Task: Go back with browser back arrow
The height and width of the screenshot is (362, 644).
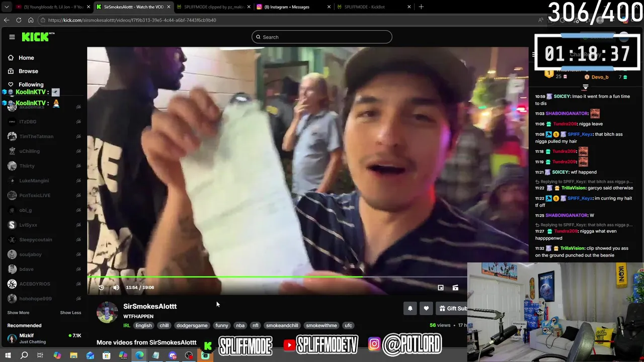Action: (7, 20)
